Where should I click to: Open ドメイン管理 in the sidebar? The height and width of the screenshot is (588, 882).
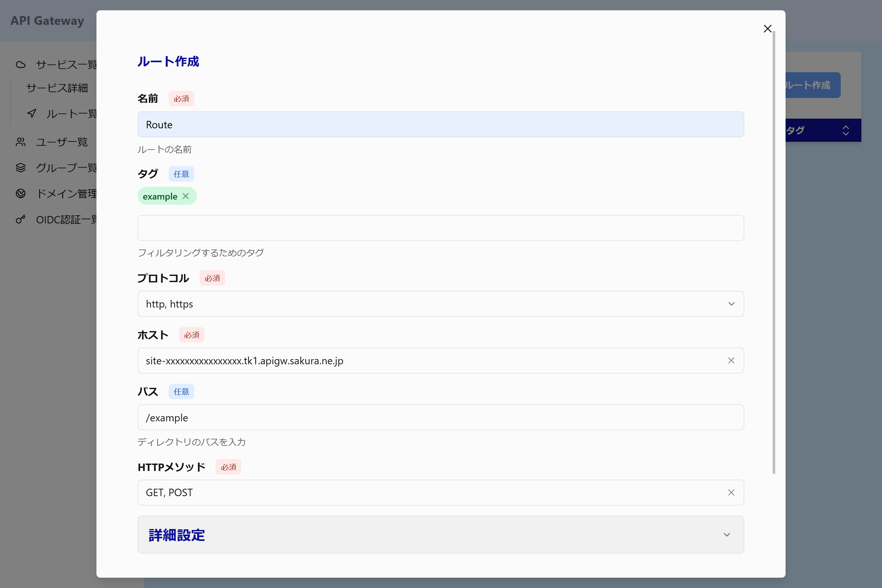point(66,193)
